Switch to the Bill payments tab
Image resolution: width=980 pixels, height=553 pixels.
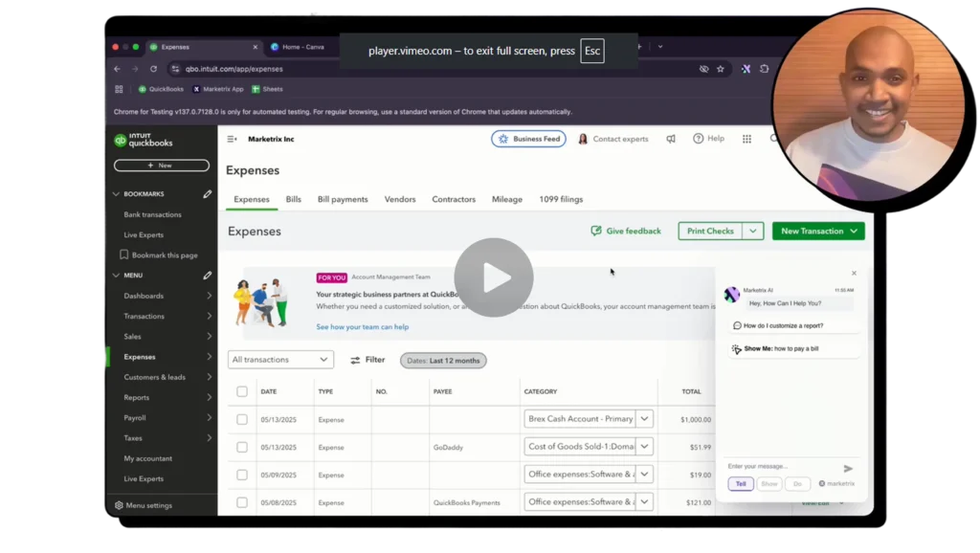point(343,199)
